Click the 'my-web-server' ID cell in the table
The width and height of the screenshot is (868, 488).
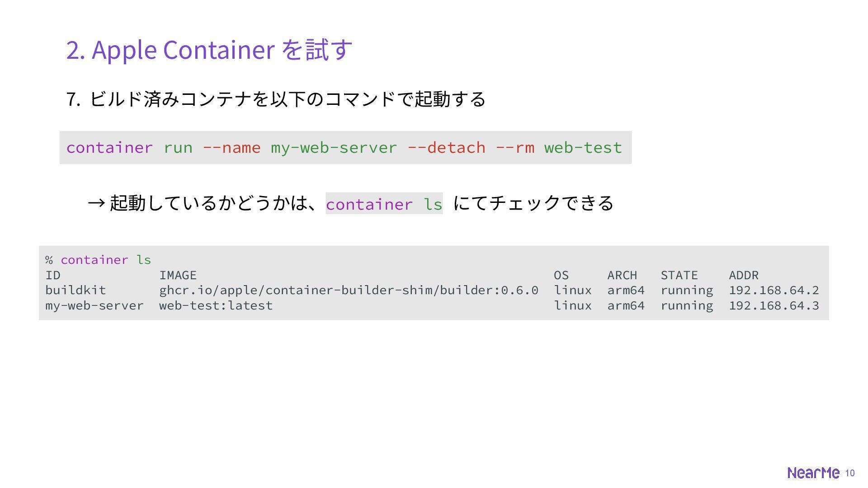point(94,305)
